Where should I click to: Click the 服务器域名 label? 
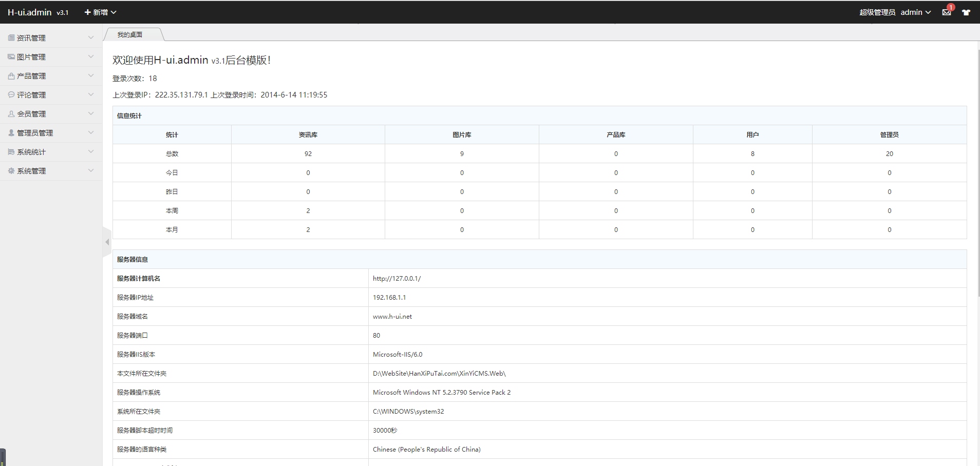tap(133, 317)
